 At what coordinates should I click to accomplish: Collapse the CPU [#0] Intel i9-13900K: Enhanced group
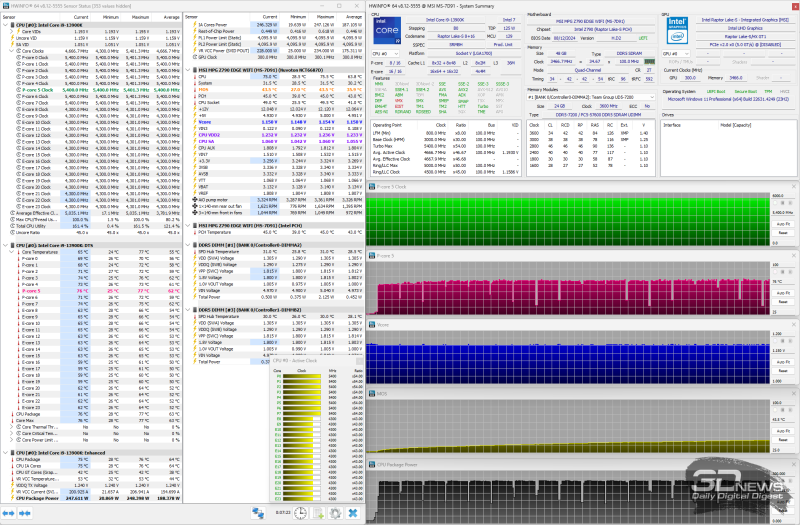(4, 451)
